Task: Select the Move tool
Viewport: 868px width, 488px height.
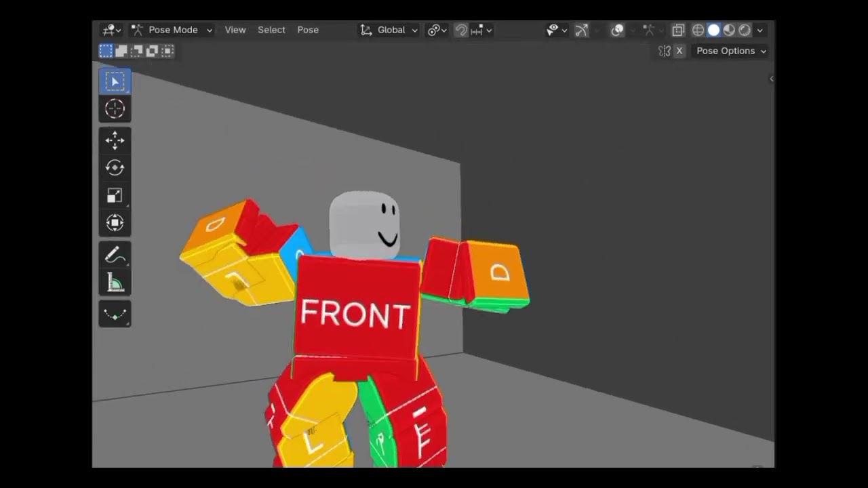Action: [x=115, y=140]
